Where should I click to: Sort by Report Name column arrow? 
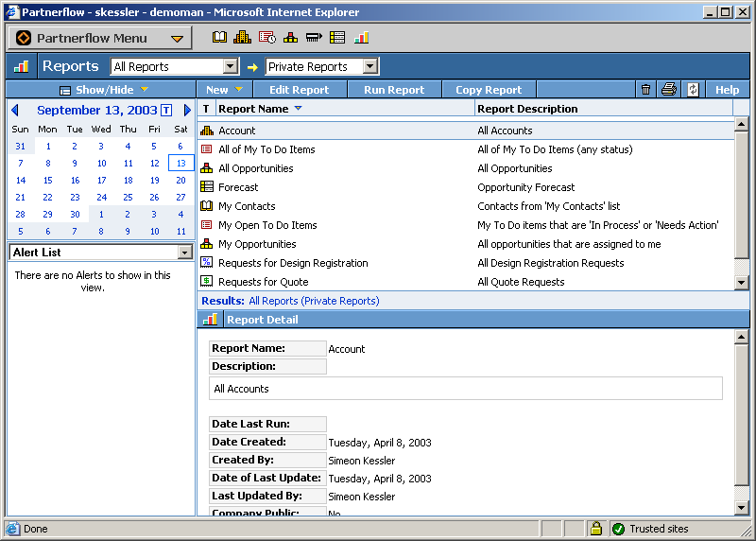point(298,109)
